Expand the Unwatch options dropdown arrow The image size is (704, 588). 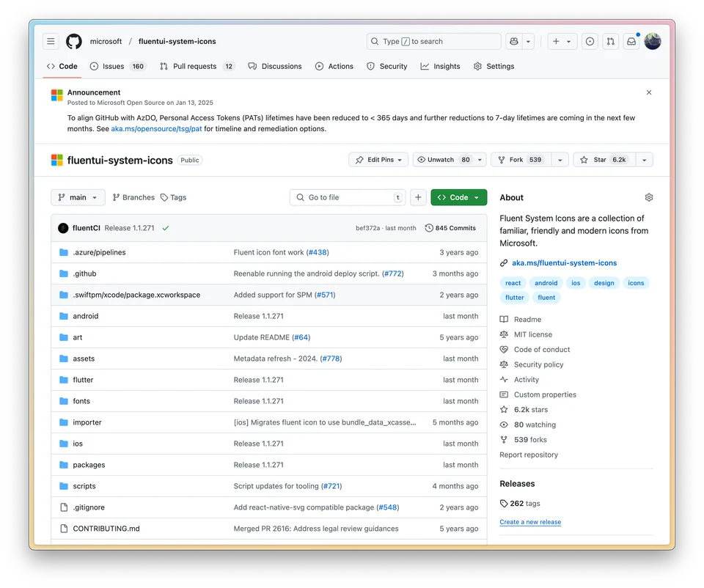click(480, 160)
